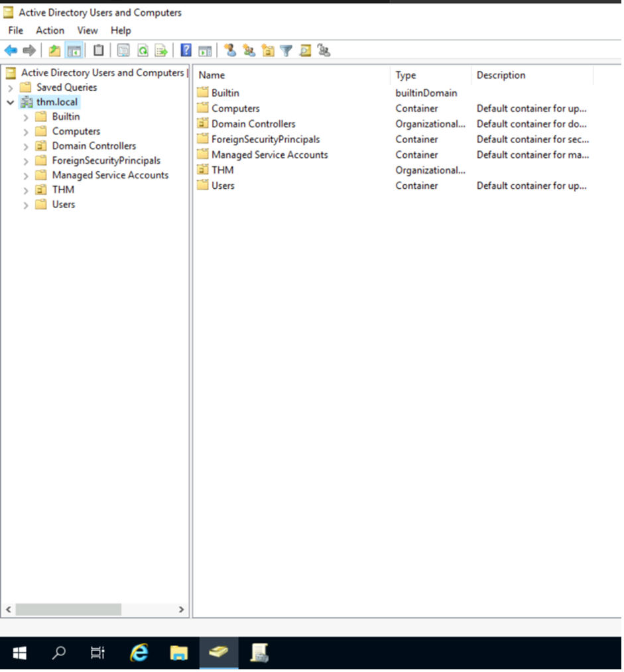
Task: Select ForeignSecurityPrincipals in left tree
Action: 106,160
